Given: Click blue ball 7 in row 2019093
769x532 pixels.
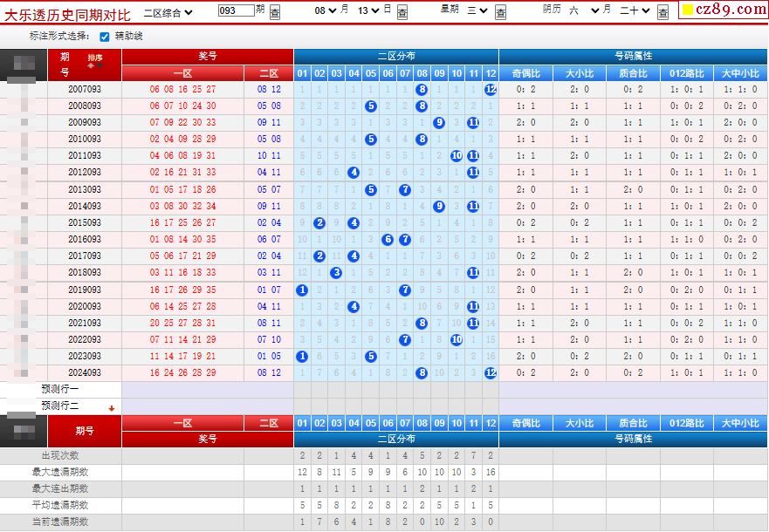Looking at the screenshot, I should tap(405, 290).
